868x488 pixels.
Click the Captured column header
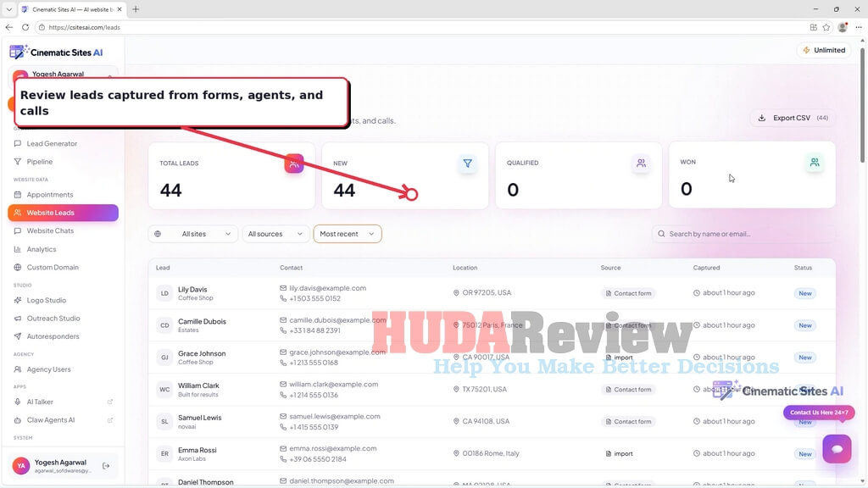tap(706, 268)
